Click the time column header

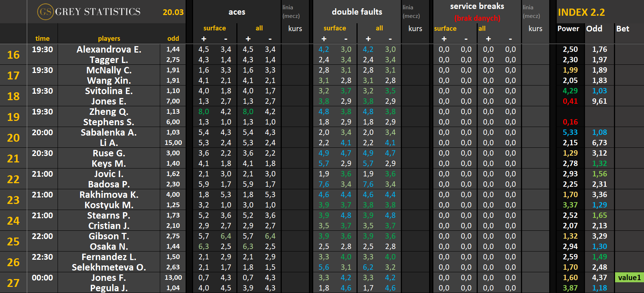click(42, 38)
